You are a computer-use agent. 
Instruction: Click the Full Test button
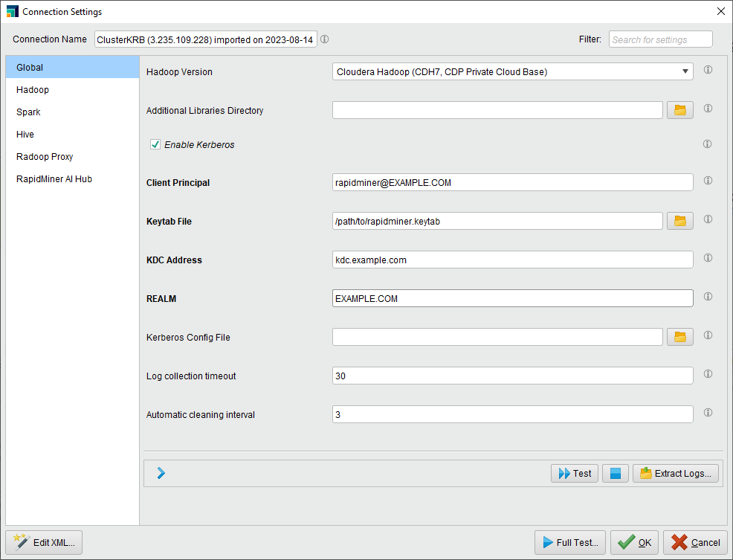[569, 542]
